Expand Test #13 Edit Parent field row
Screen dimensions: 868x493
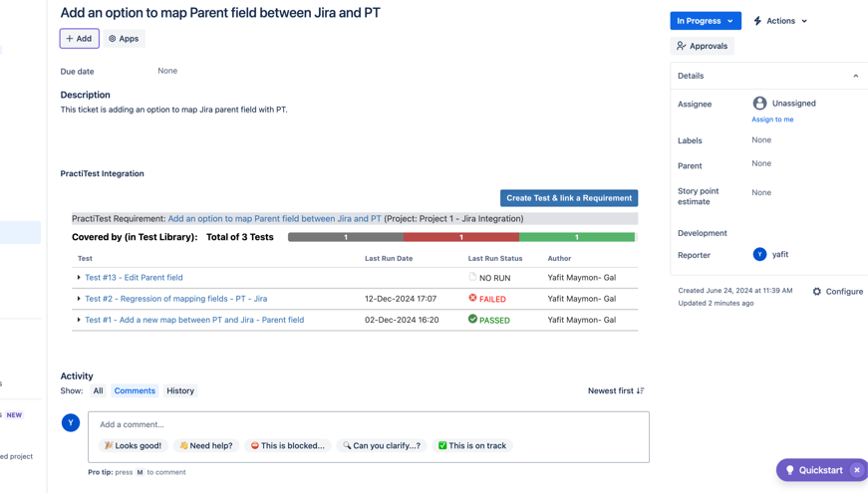coord(79,278)
